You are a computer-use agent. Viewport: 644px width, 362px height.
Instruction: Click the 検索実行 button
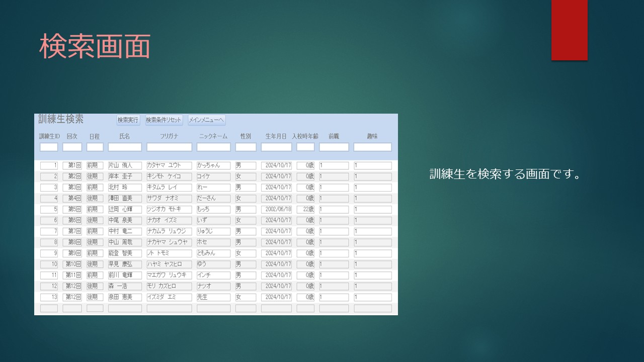point(128,120)
